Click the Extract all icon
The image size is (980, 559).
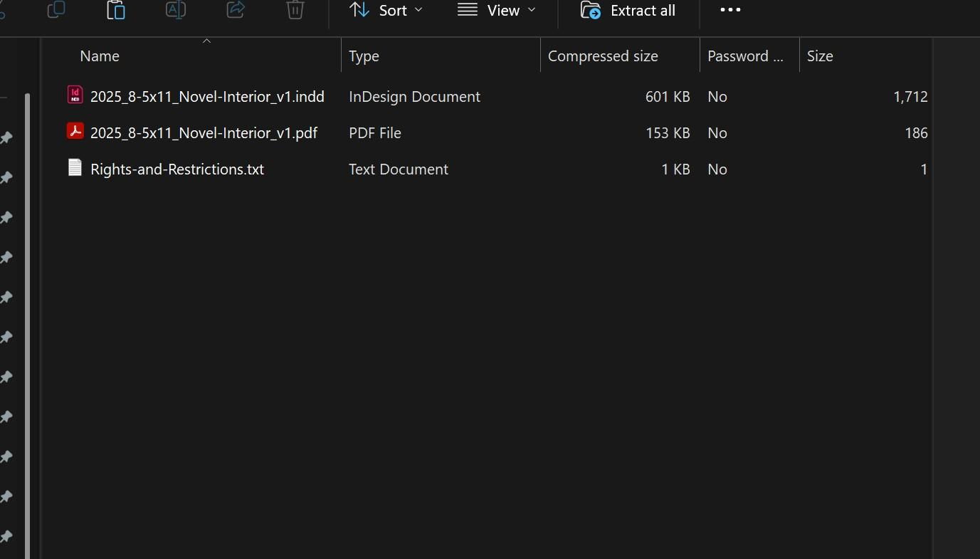[627, 11]
